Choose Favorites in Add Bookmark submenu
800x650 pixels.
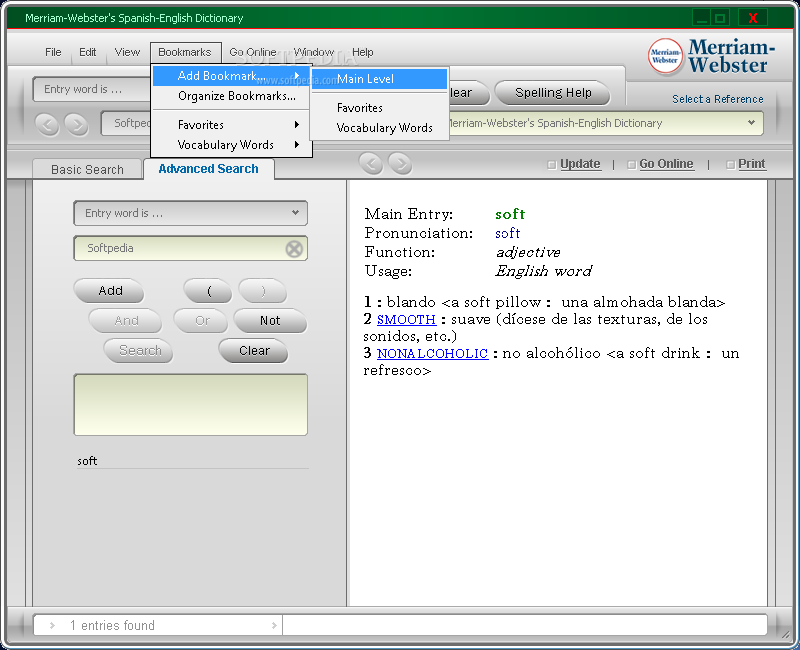point(379,108)
